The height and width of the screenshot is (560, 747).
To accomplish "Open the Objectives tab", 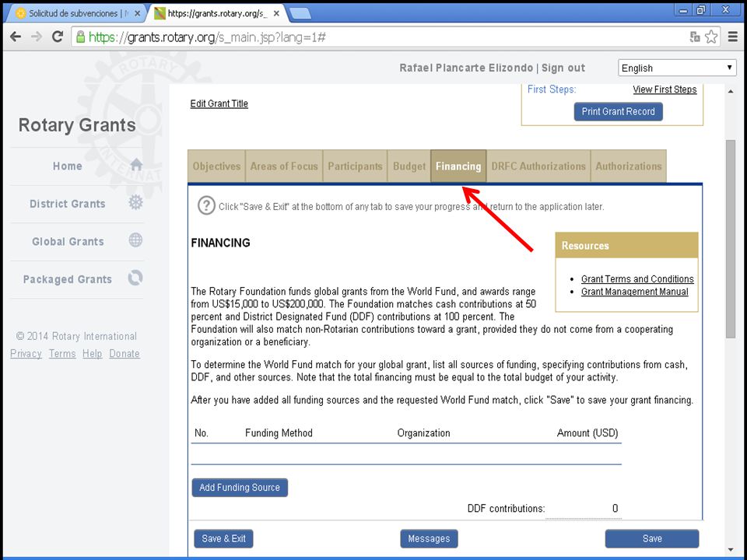I will tap(216, 166).
